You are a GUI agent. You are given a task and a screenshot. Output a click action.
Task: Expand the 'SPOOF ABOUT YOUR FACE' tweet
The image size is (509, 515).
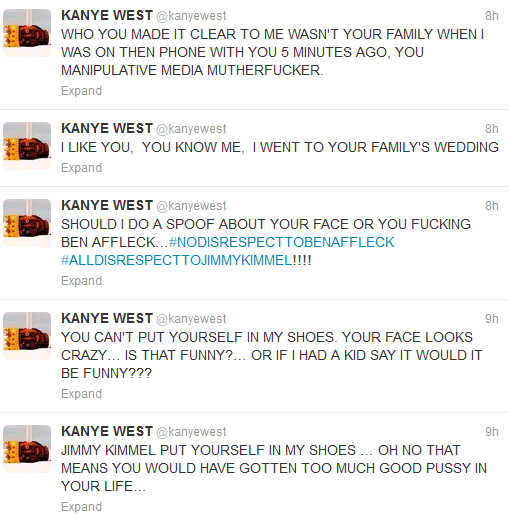tap(81, 281)
